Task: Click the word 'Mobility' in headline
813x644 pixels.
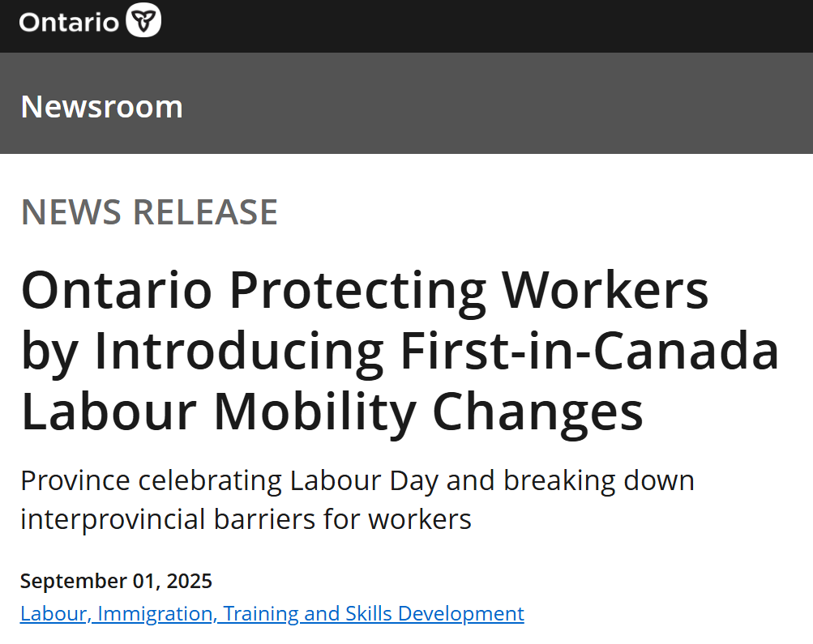Action: pos(315,412)
